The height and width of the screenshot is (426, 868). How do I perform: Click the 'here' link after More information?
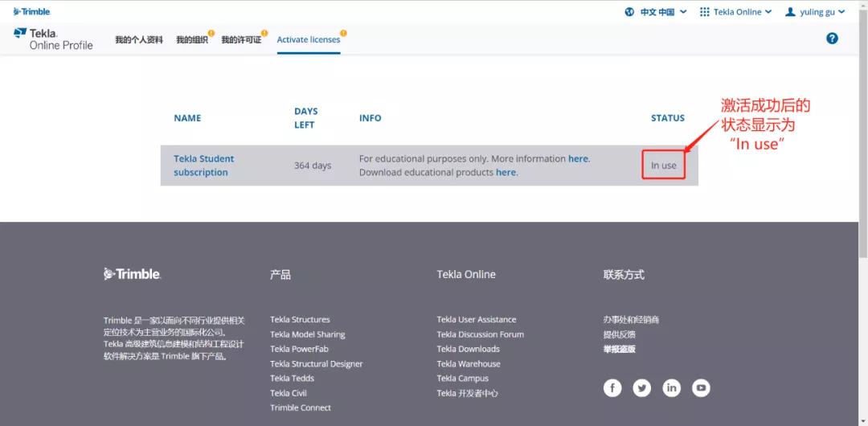(578, 158)
